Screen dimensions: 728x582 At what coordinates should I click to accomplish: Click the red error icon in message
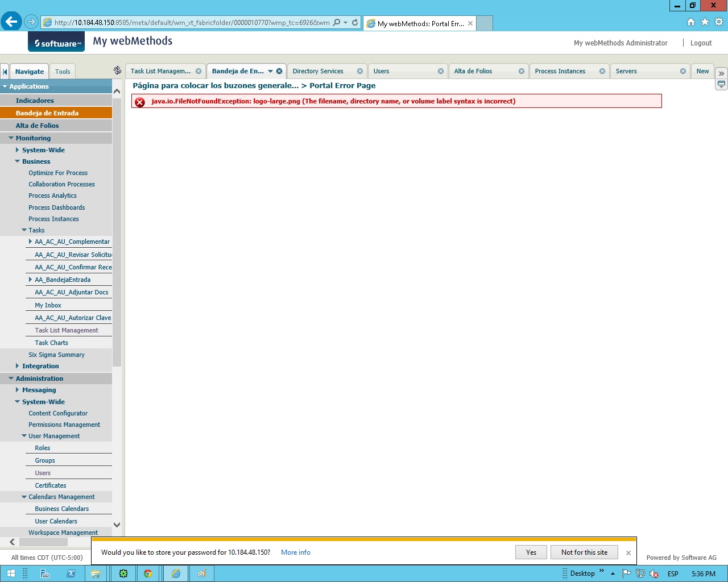[x=140, y=102]
